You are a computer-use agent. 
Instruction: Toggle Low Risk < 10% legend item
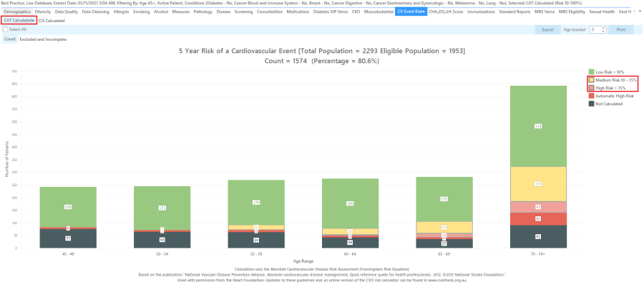coord(603,72)
